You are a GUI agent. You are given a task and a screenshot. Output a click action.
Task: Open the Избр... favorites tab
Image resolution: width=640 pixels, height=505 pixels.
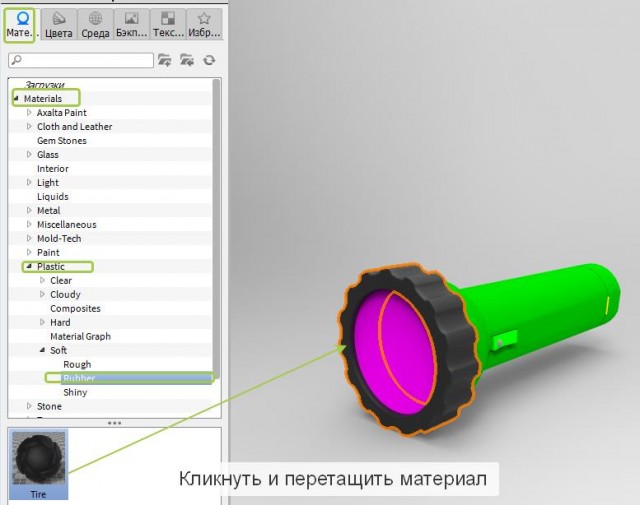(x=204, y=24)
